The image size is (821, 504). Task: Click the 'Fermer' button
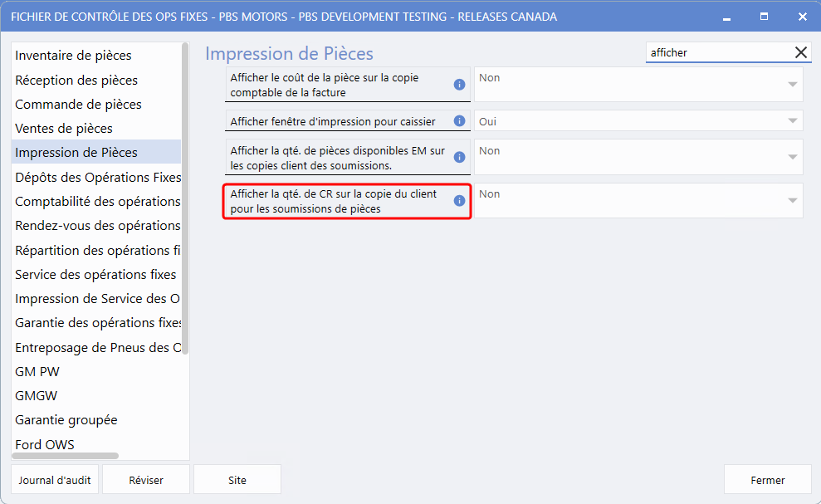[x=767, y=480]
